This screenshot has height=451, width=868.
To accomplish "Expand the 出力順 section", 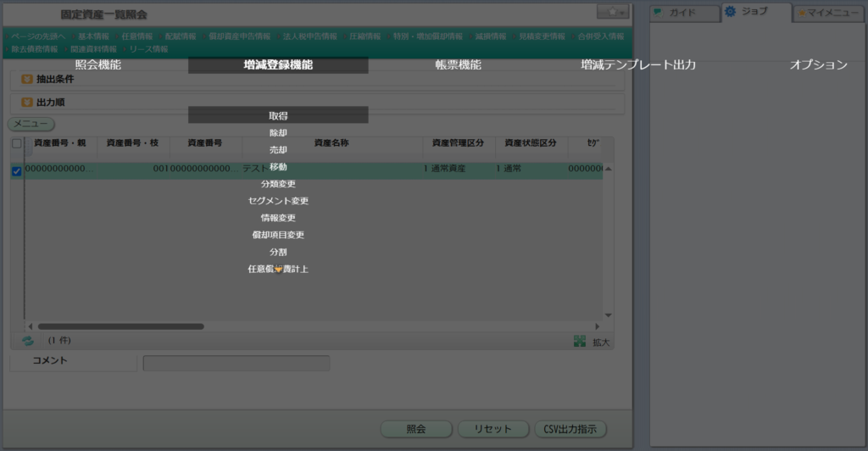I will 26,103.
